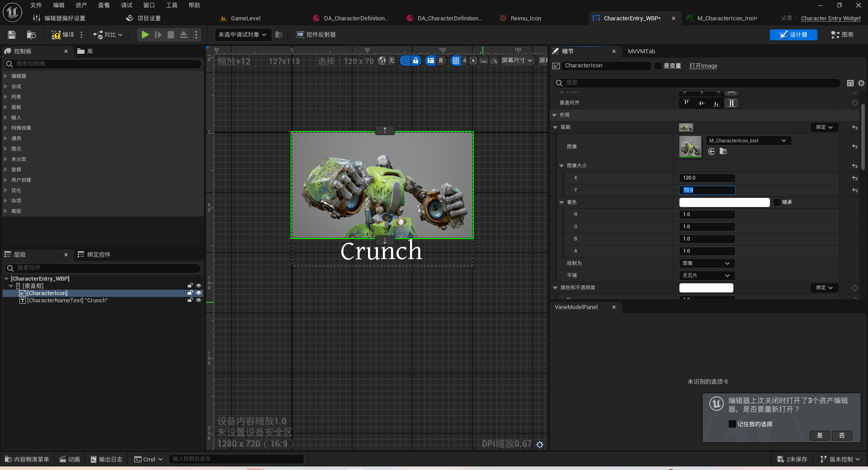This screenshot has height=470, width=868.
Task: Open the 工具 tools menu
Action: [x=172, y=5]
